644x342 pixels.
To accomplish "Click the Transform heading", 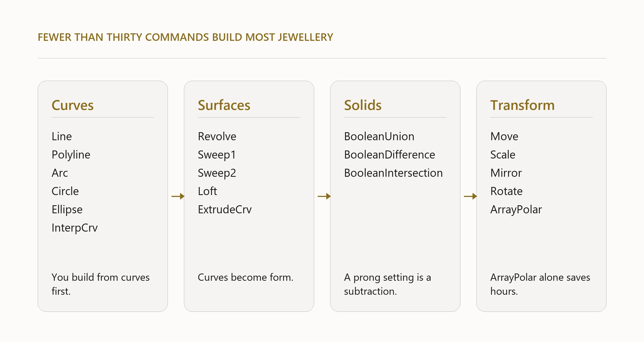I will (x=522, y=105).
